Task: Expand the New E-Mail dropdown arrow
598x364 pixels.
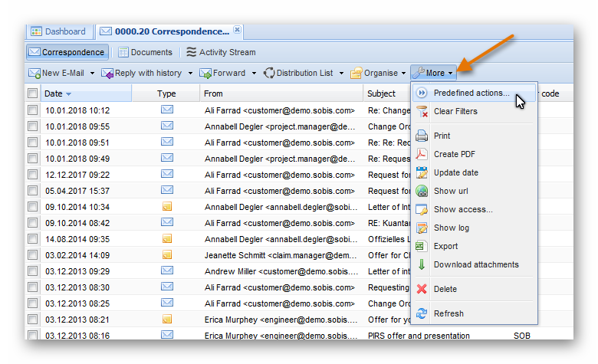Action: [x=92, y=74]
